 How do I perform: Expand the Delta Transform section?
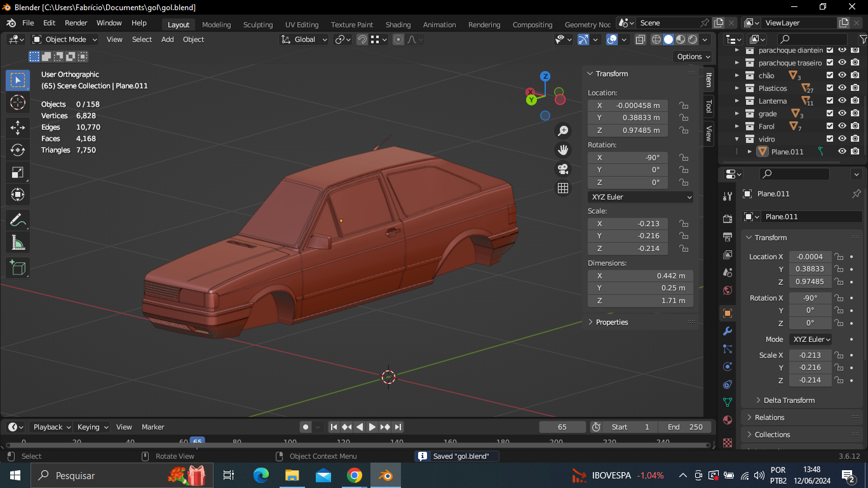789,400
